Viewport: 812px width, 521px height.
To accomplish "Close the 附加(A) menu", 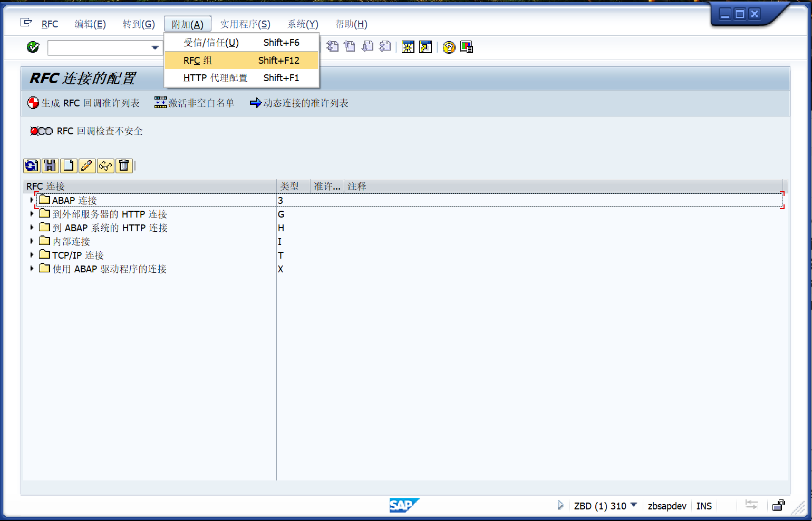I will point(188,24).
